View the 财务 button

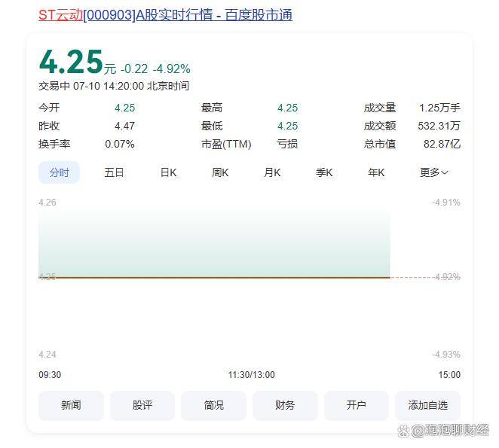(285, 405)
